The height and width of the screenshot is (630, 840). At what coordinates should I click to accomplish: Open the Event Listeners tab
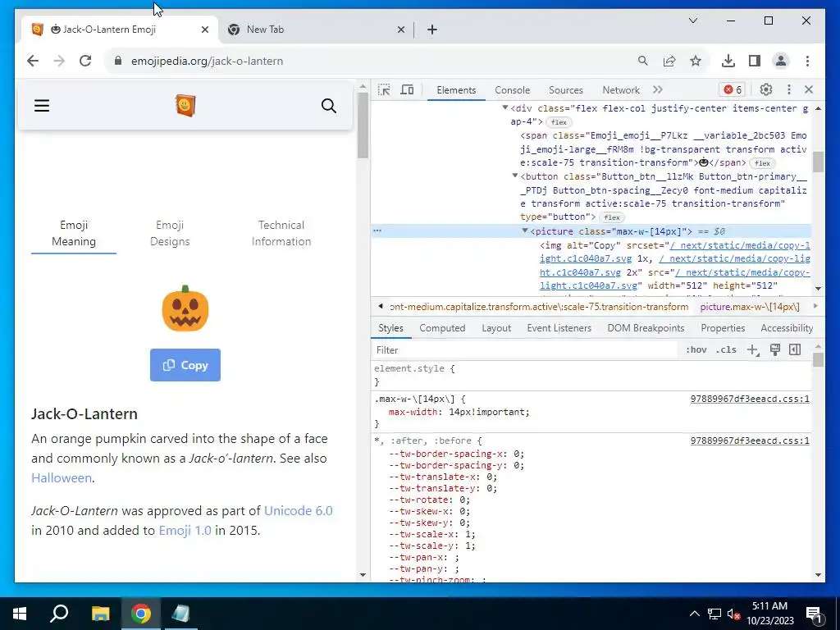click(559, 328)
